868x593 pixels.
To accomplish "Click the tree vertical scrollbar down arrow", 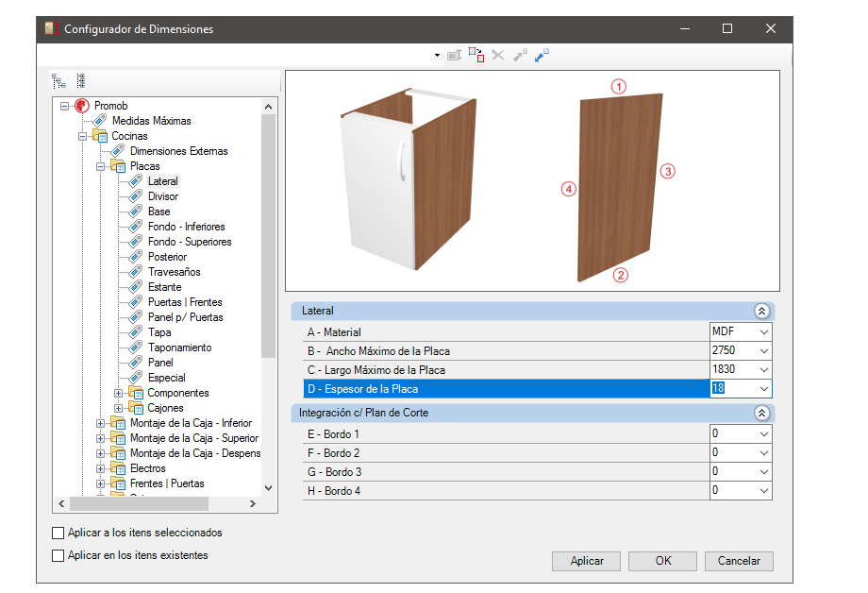I will click(269, 488).
